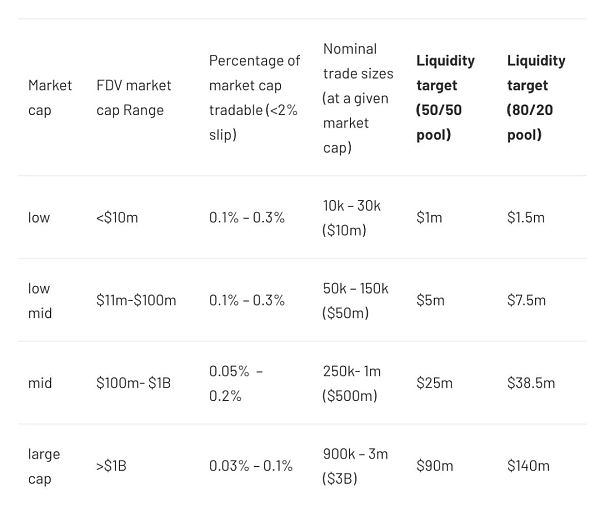
Task: Click the "Liquidity target (80/20 pool)" header
Action: point(536,97)
